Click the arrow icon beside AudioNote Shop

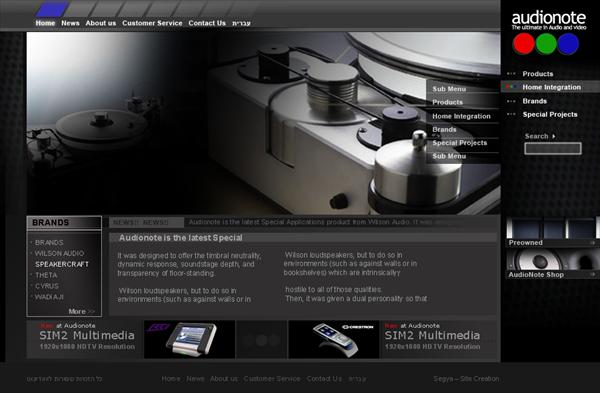click(592, 274)
